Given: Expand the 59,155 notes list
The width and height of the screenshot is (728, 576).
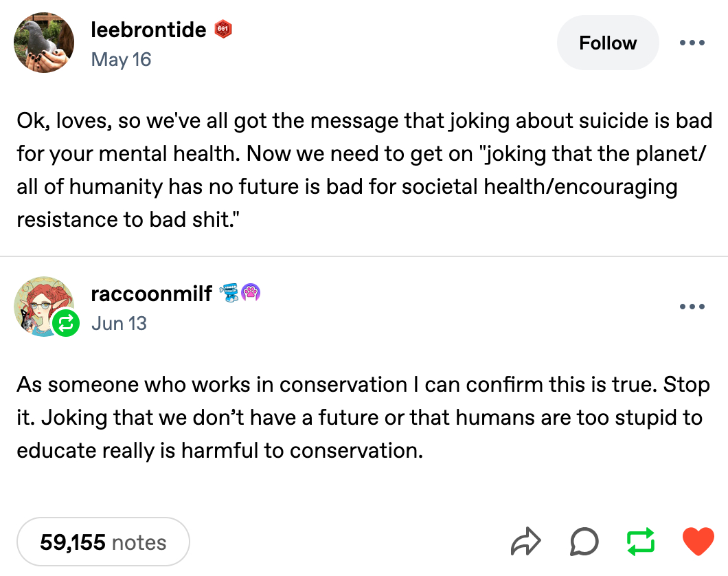Looking at the screenshot, I should (103, 542).
